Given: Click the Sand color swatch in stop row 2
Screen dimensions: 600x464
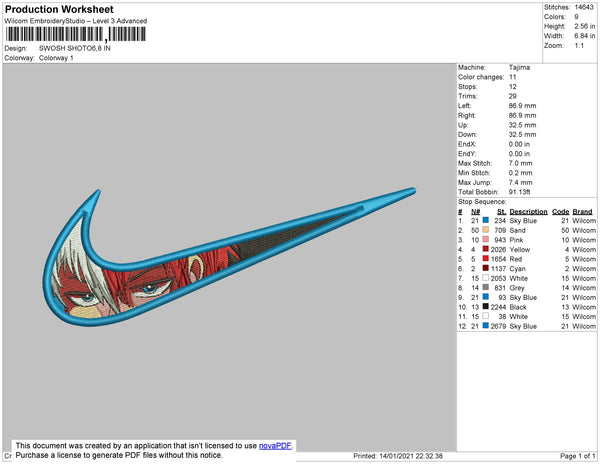Looking at the screenshot, I should pyautogui.click(x=486, y=230).
